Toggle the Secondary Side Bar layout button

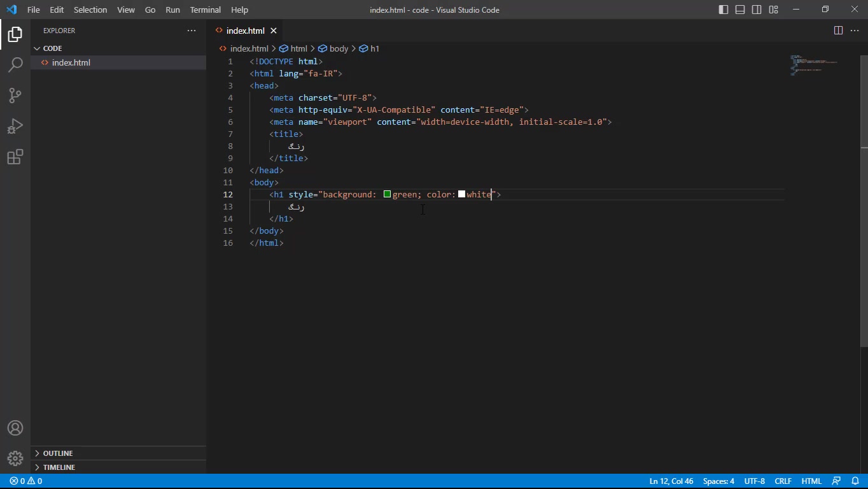[x=757, y=10]
